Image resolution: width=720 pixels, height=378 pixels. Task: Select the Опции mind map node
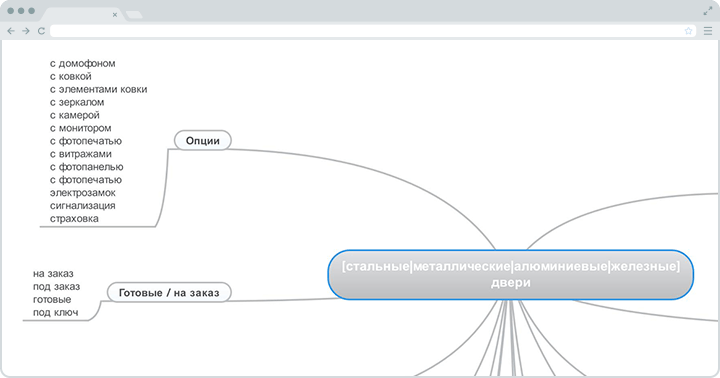point(202,141)
